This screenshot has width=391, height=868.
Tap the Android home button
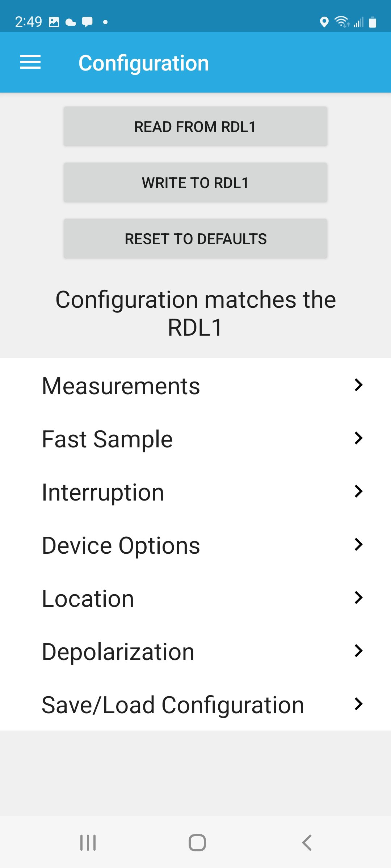click(197, 843)
